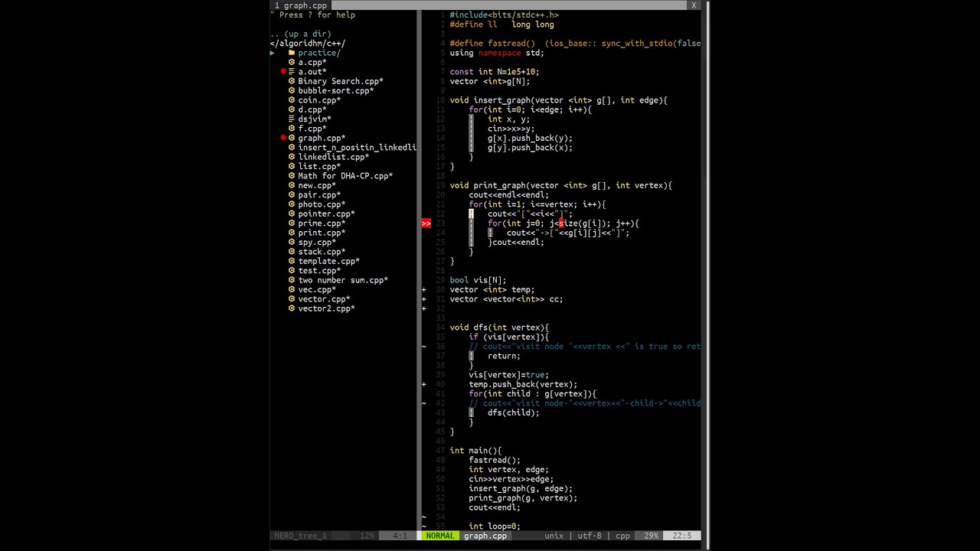Click the file icon beside bubble-sort.cpp

(x=292, y=90)
